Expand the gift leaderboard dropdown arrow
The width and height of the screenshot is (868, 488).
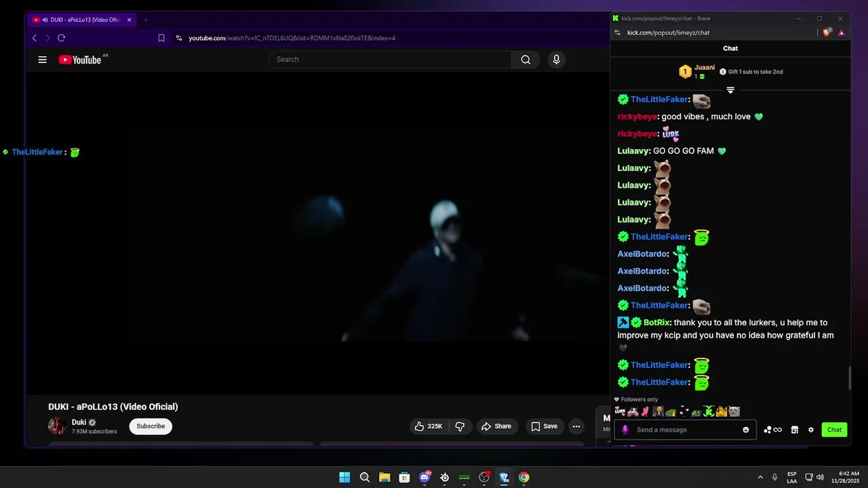[730, 90]
